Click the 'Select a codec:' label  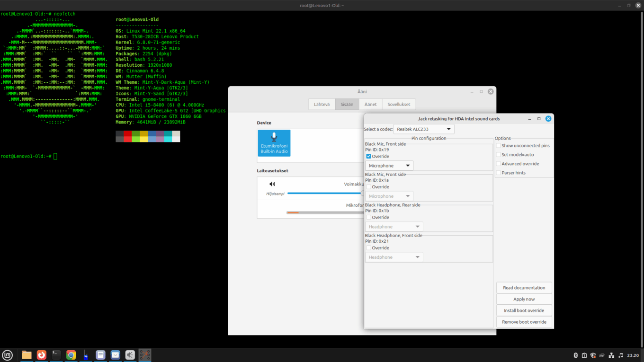click(378, 129)
